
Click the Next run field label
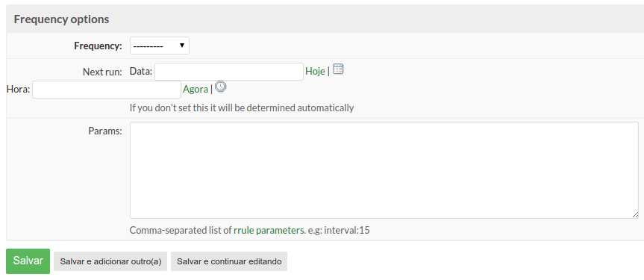(102, 72)
